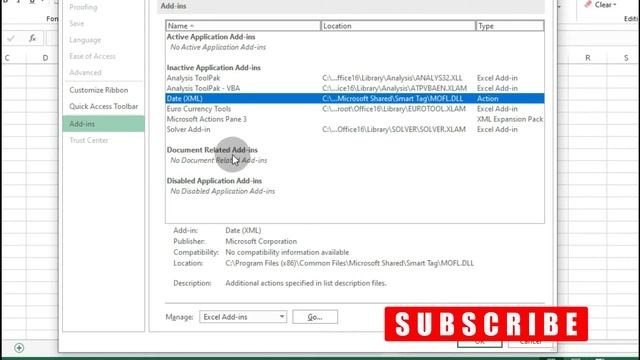This screenshot has height=360, width=640.
Task: Click the ANALYS32.XLL location cell
Action: tap(392, 78)
